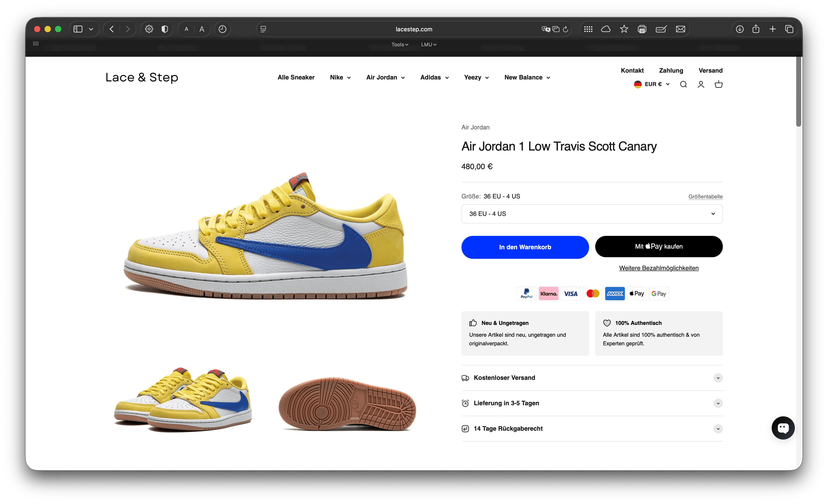Screen dimensions: 828x504
Task: Decrease page text size with small A
Action: pos(186,29)
